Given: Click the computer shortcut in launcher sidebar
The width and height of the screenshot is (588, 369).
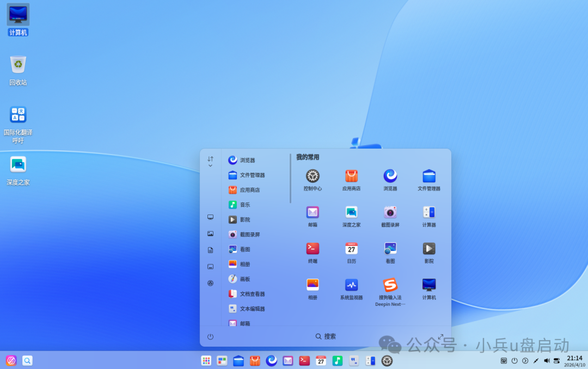Looking at the screenshot, I should (210, 217).
